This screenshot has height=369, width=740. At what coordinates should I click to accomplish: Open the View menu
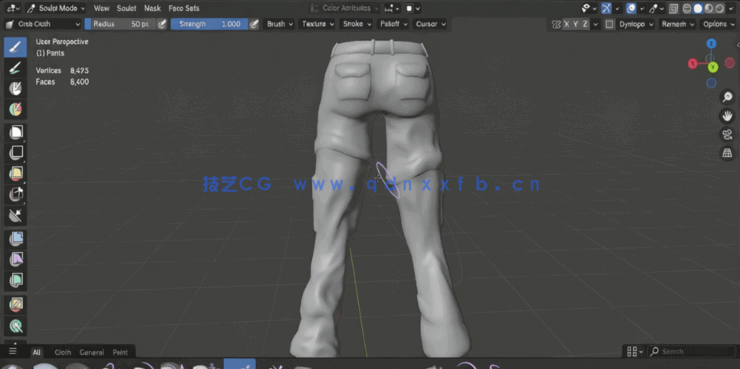[x=101, y=8]
